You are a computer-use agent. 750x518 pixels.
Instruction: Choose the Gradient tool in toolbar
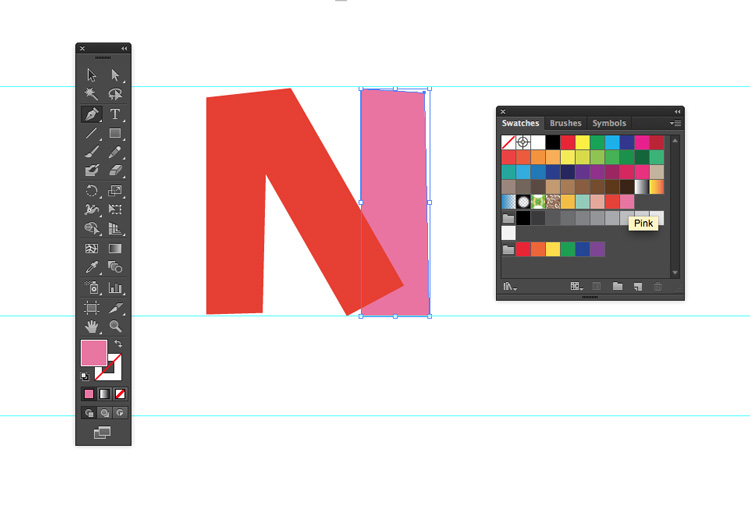pyautogui.click(x=115, y=248)
